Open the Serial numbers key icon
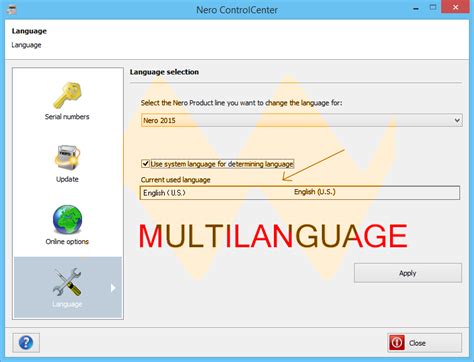 (x=67, y=95)
